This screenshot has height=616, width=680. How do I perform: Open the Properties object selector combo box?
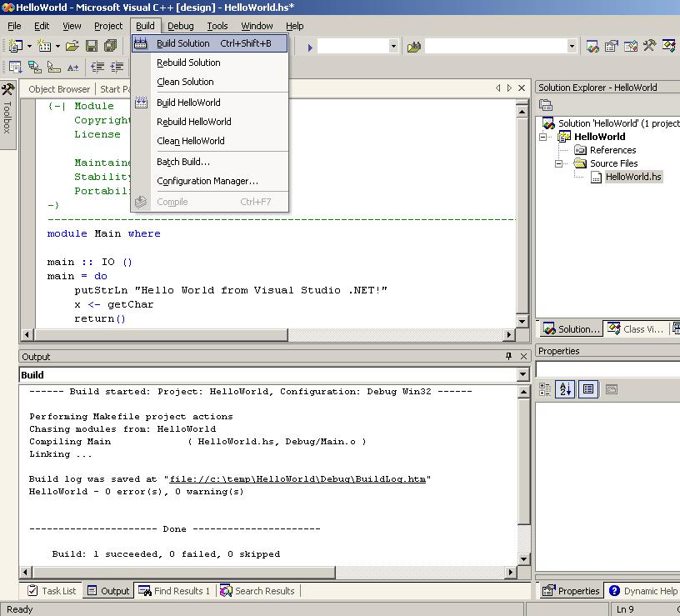[608, 369]
